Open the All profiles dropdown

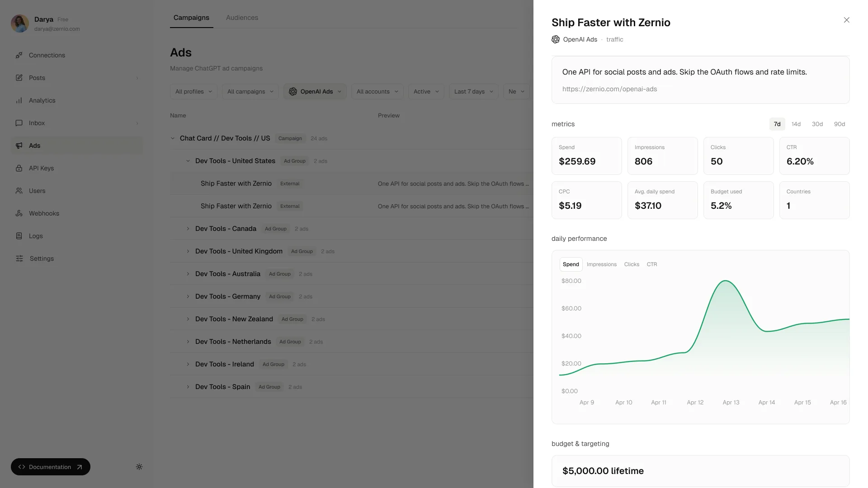tap(193, 91)
